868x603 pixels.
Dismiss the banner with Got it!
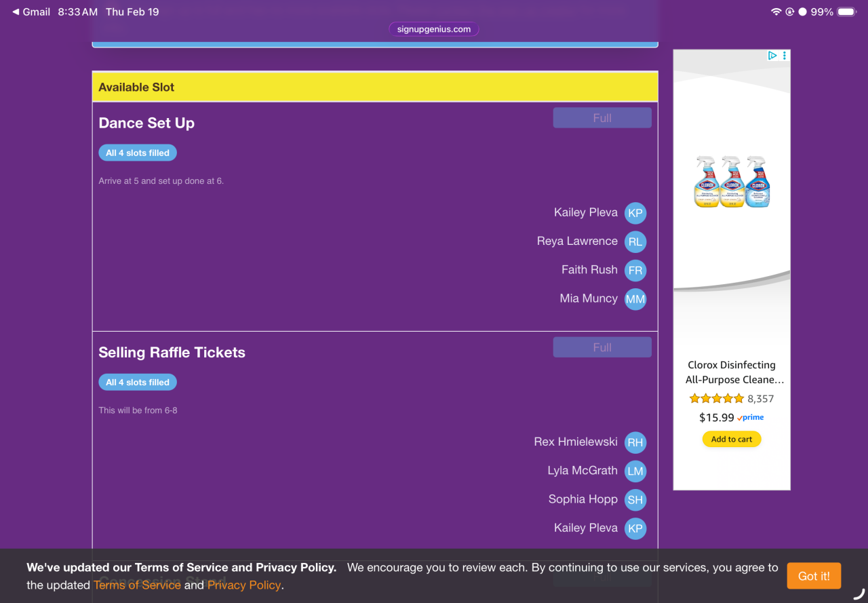(814, 576)
